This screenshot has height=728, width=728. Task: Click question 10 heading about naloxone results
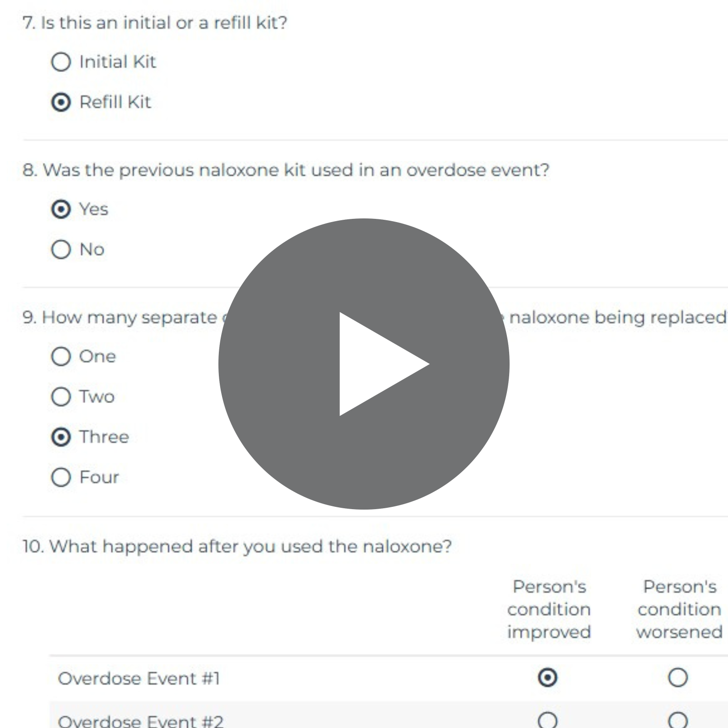(x=237, y=546)
